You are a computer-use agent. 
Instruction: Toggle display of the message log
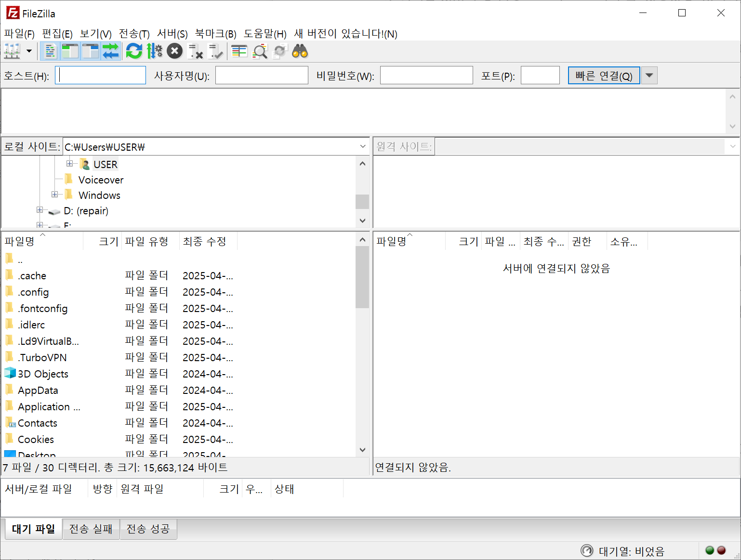pos(50,51)
